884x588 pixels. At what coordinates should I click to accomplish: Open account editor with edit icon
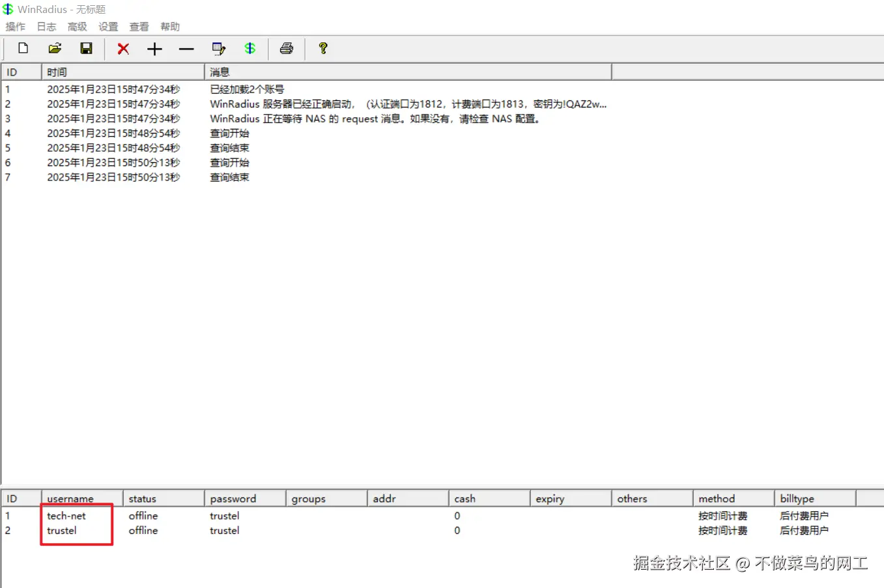point(219,48)
